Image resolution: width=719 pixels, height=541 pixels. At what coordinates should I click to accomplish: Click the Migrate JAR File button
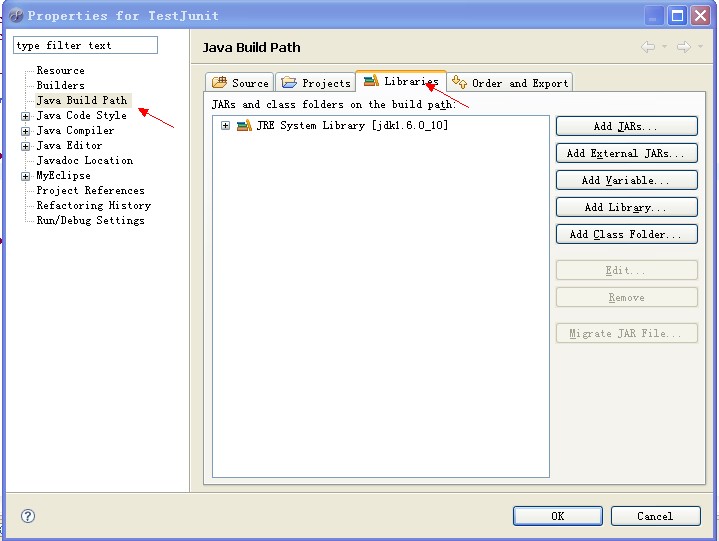pyautogui.click(x=626, y=333)
